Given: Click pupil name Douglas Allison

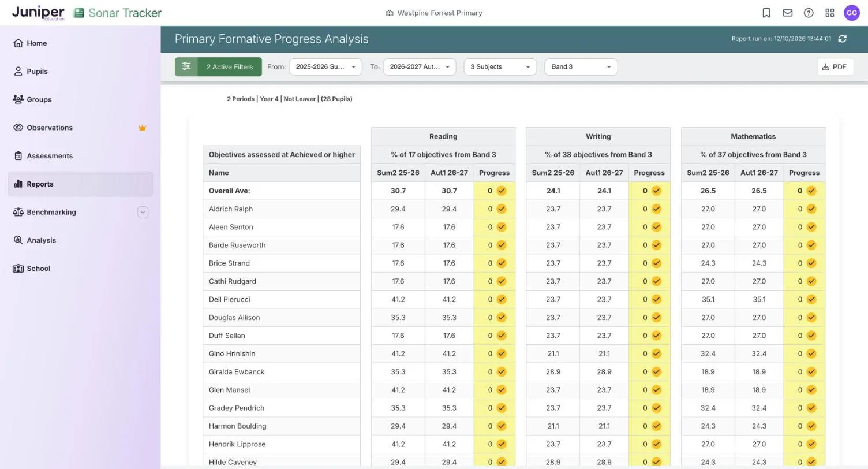Looking at the screenshot, I should pos(234,318).
